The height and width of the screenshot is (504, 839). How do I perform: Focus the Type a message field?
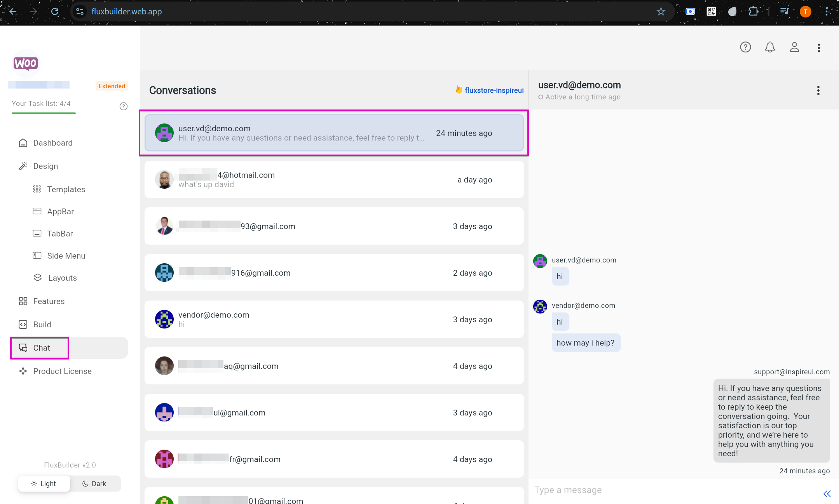pos(672,490)
